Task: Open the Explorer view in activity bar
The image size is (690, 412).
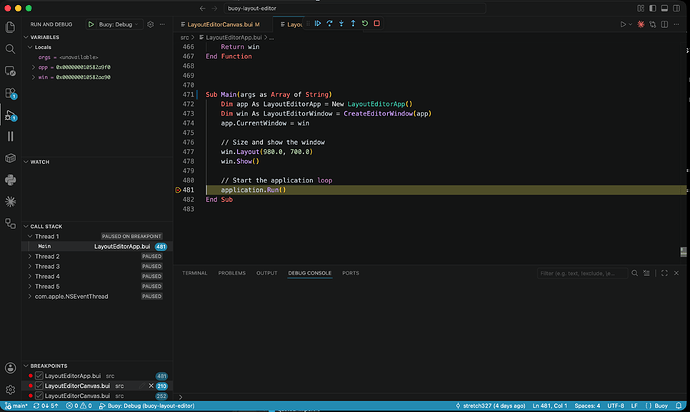Action: 10,27
